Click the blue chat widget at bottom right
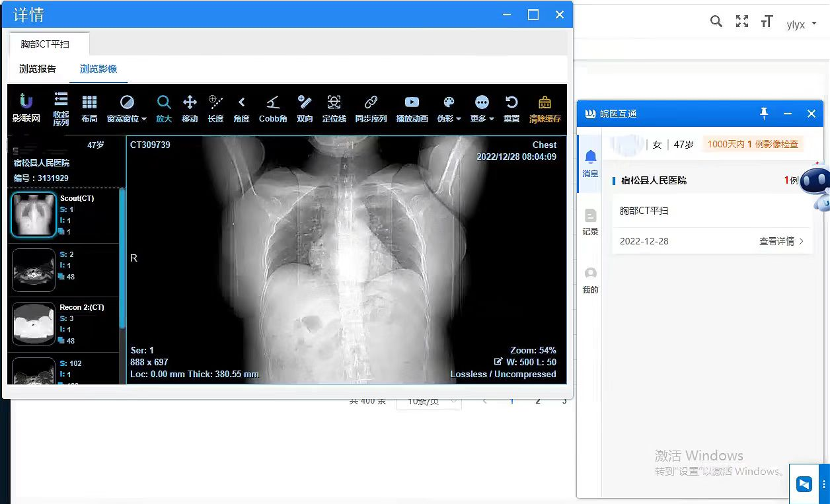The height and width of the screenshot is (504, 830). (x=804, y=484)
